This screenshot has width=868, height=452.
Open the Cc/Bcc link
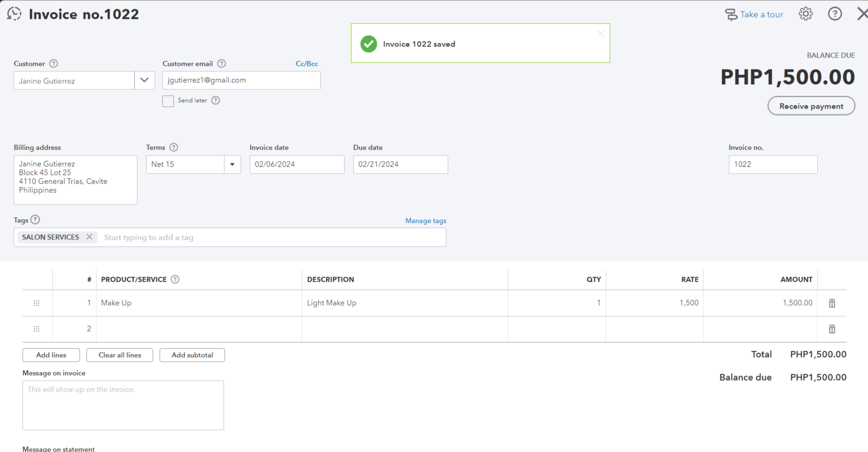click(x=307, y=64)
